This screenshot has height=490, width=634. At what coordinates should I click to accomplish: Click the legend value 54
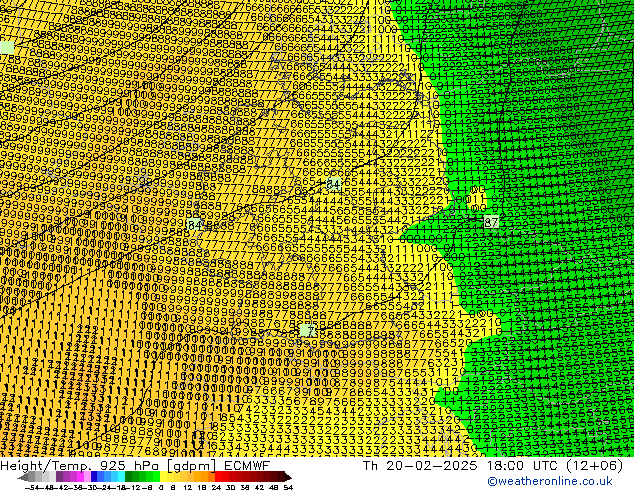[288, 487]
